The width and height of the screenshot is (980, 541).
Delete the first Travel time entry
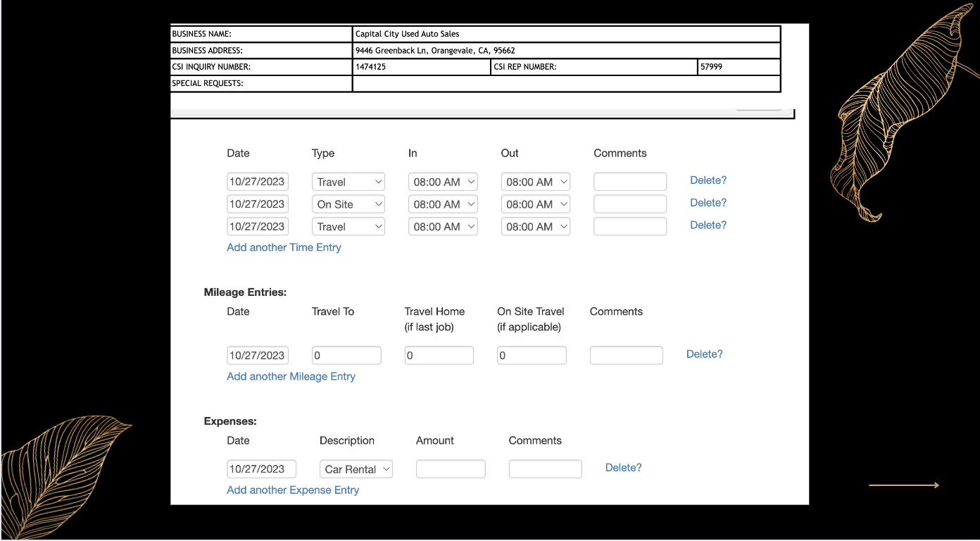coord(708,180)
